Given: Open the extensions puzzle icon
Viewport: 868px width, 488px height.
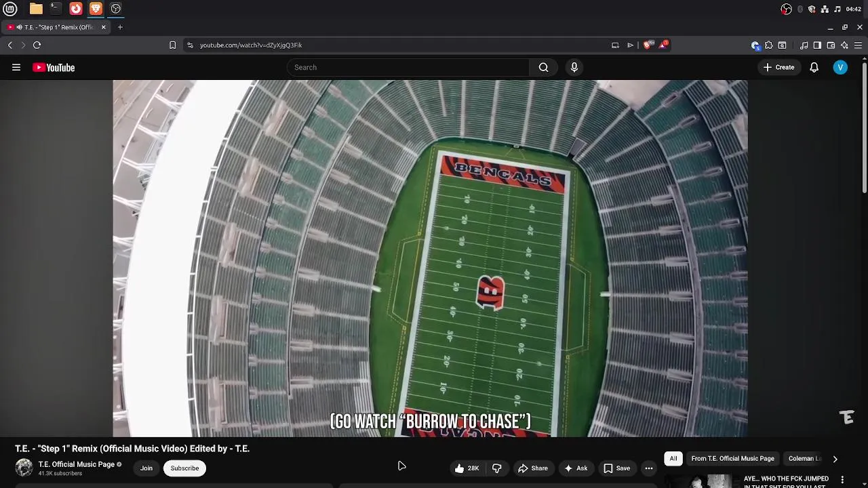Looking at the screenshot, I should (768, 45).
